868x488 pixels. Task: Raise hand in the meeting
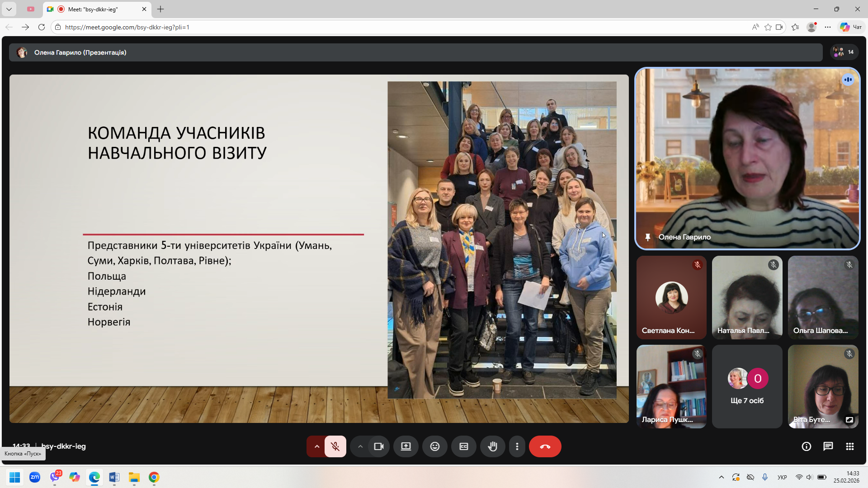click(x=492, y=446)
